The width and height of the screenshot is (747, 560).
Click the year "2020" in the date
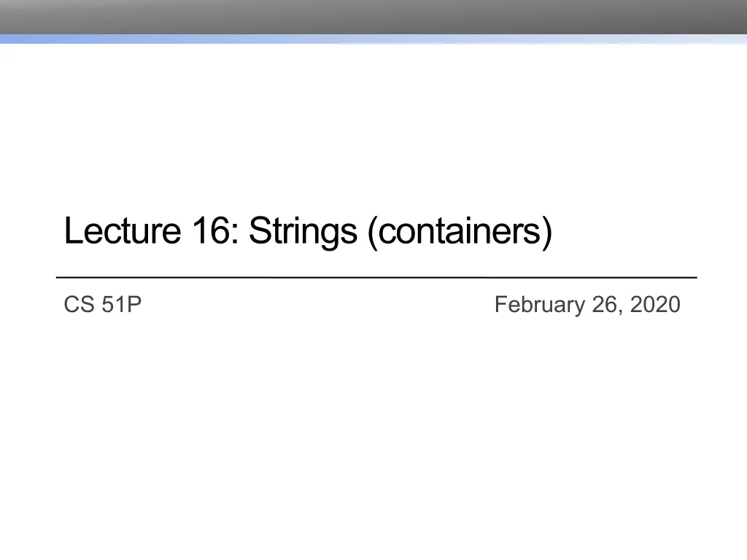pos(655,305)
